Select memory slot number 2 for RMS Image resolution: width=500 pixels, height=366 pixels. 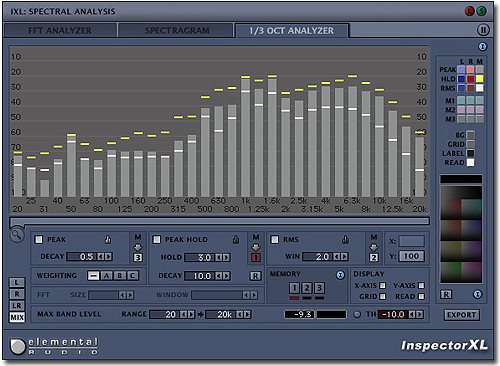374,258
